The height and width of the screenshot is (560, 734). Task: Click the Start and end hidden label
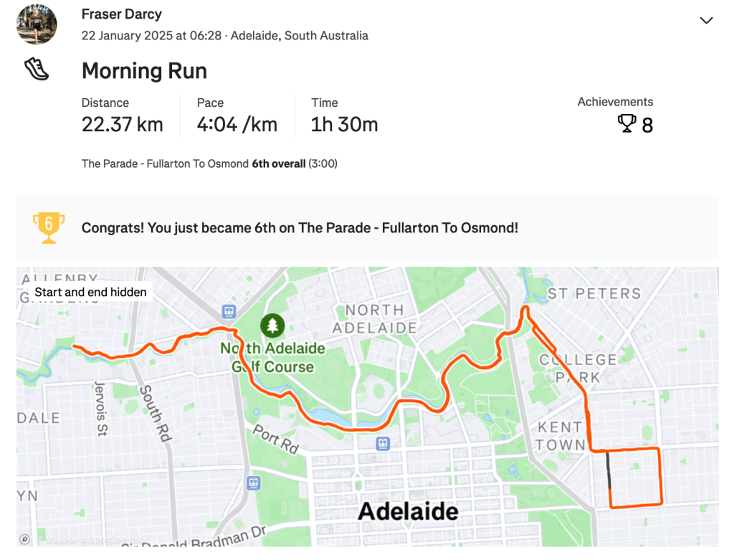(x=90, y=292)
